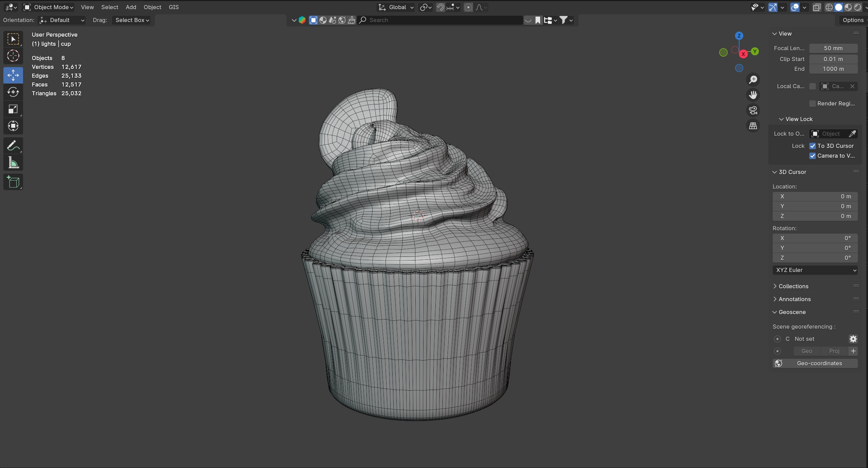Enable the Render Region checkbox
Image resolution: width=868 pixels, height=468 pixels.
(813, 104)
